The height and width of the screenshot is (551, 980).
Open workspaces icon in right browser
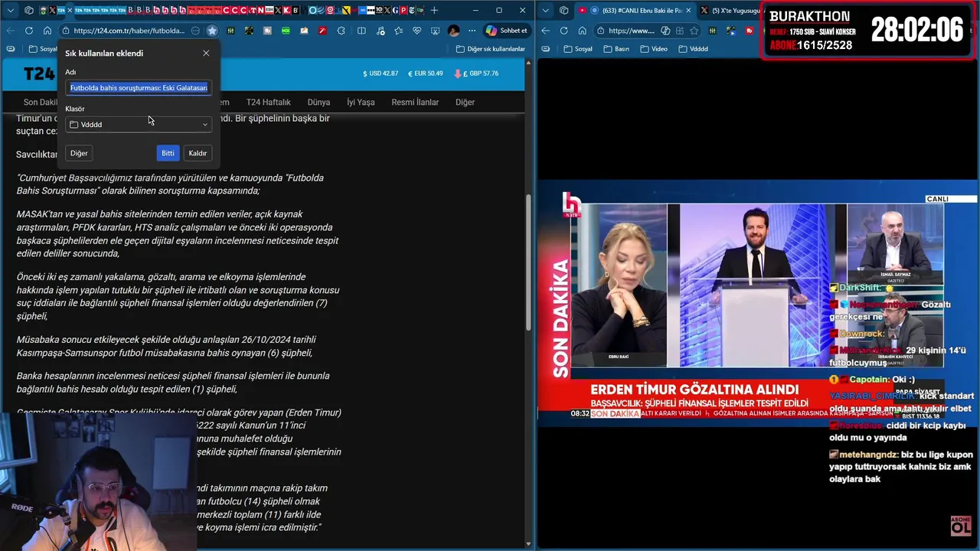564,10
